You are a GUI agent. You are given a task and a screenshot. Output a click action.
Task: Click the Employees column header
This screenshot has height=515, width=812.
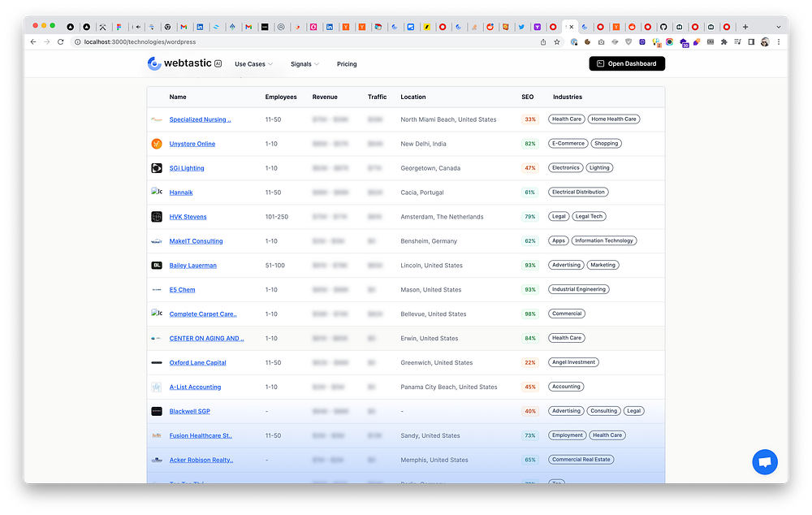(281, 97)
